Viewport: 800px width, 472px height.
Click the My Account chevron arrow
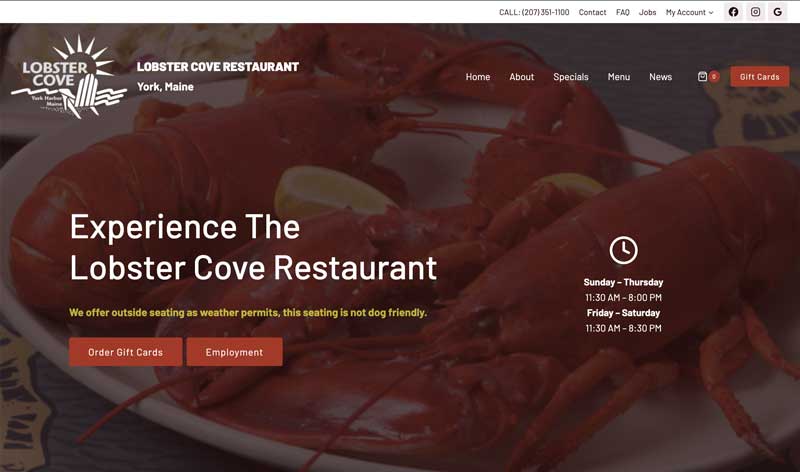(x=711, y=13)
